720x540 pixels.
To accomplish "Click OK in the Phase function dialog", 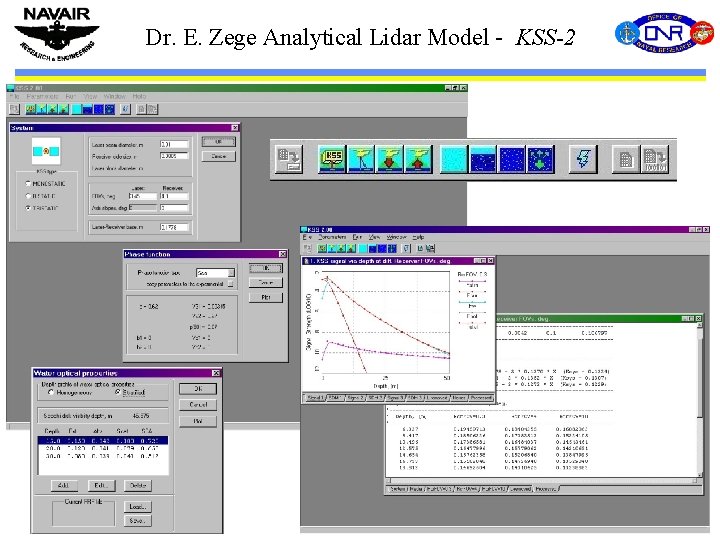I will tap(266, 268).
